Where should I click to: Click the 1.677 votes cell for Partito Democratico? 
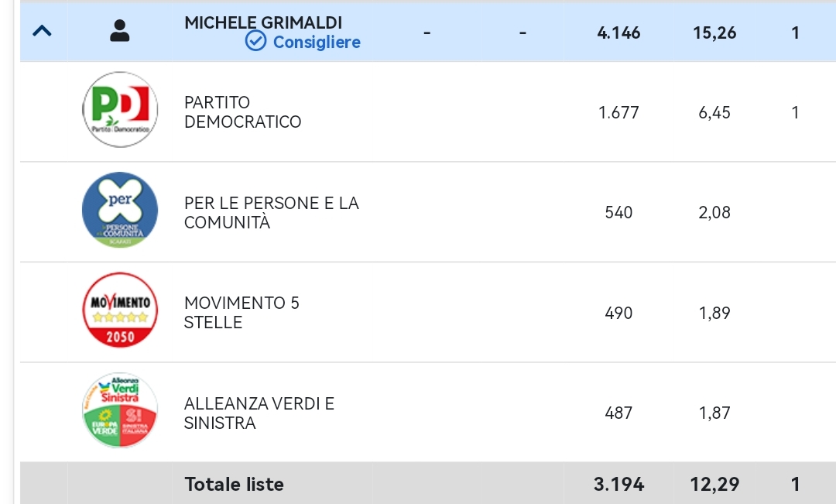point(618,112)
